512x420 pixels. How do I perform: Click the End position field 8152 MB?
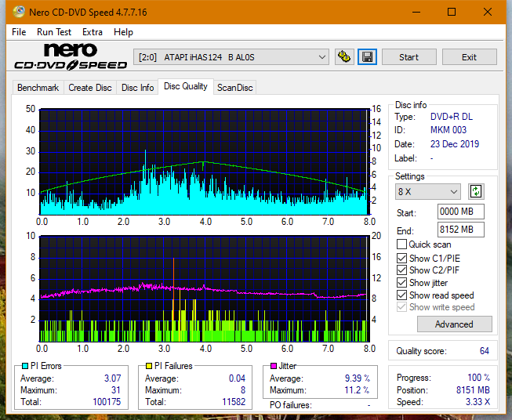[461, 230]
